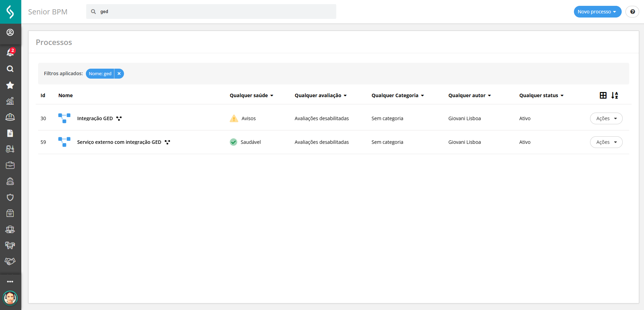Expand the 'Qualquer Categoria' filter dropdown
This screenshot has height=310, width=644.
tap(397, 95)
